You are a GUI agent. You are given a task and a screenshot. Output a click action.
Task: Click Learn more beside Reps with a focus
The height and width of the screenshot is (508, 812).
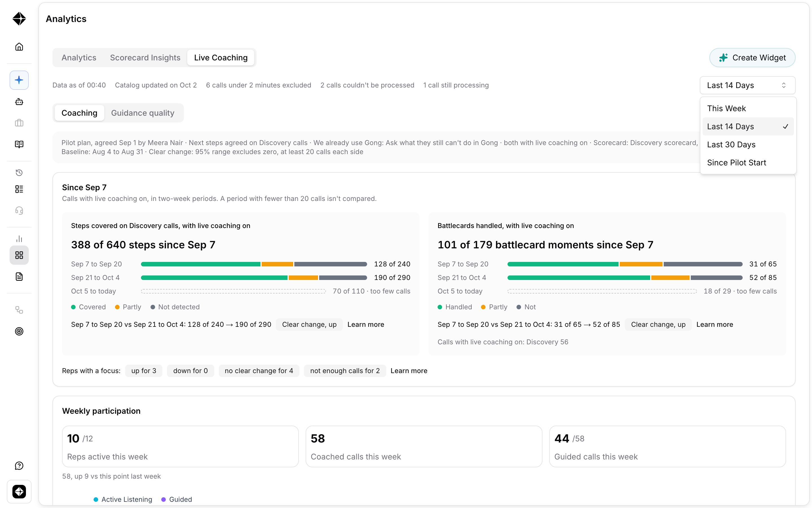(409, 371)
